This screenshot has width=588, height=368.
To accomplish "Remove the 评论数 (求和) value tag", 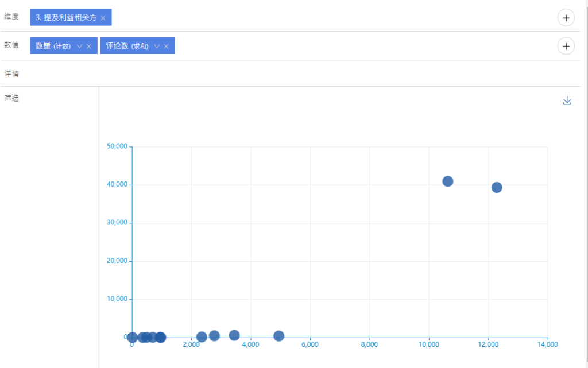I will (166, 47).
